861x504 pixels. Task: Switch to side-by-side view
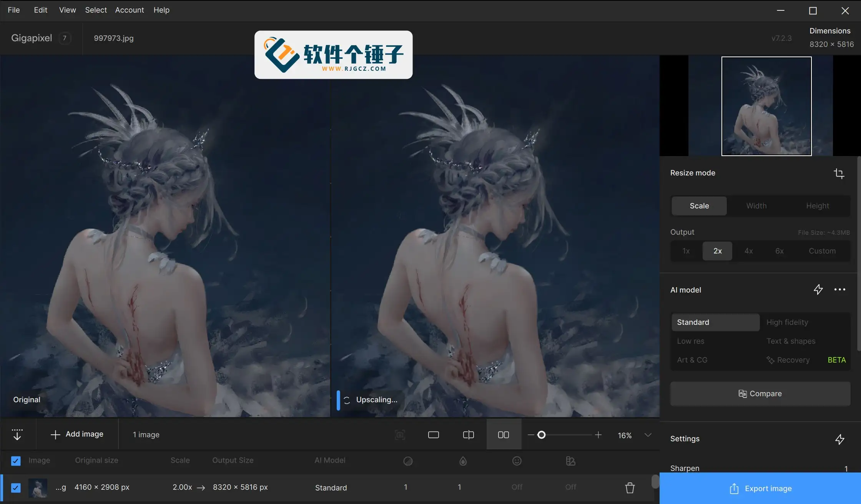click(x=504, y=435)
